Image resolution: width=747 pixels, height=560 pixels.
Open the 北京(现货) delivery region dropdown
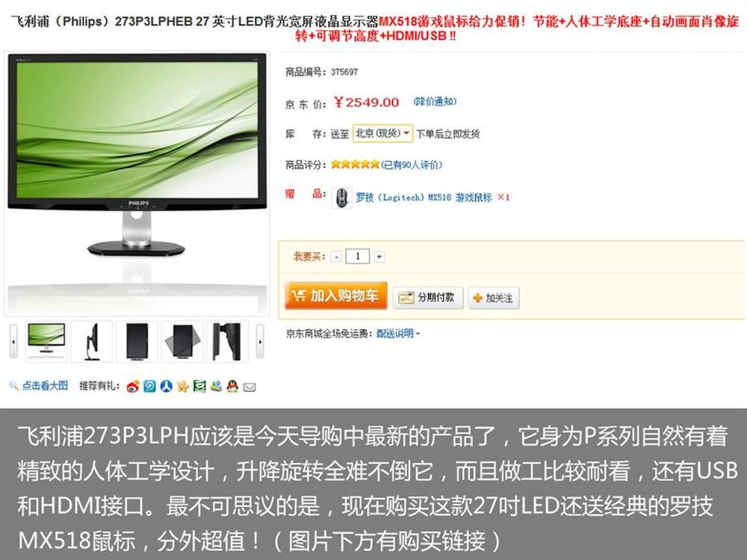(382, 134)
